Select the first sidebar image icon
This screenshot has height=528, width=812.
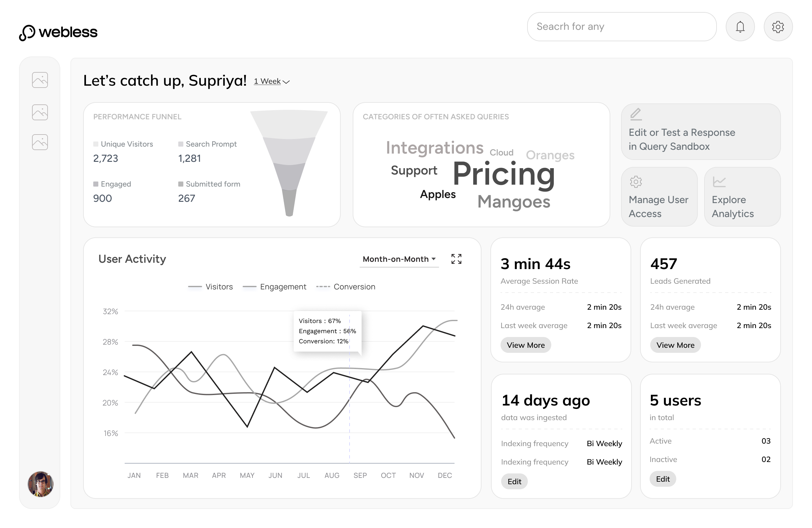pos(40,80)
